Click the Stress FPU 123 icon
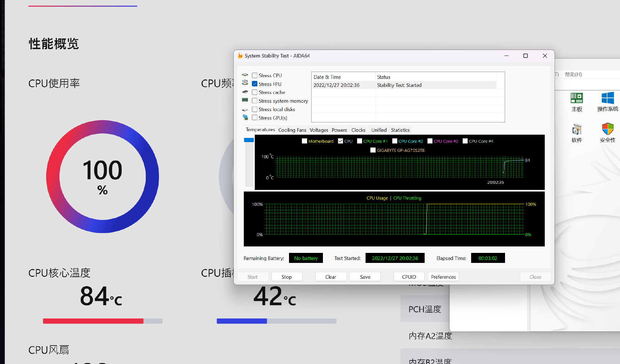The image size is (620, 364). coord(245,83)
